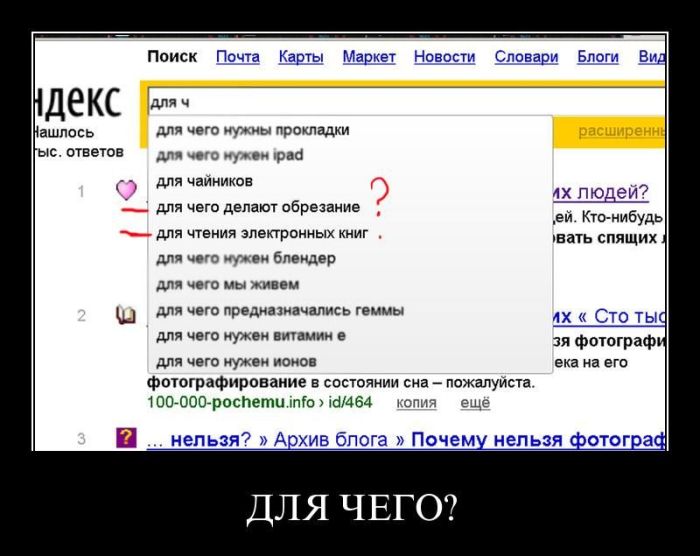Screen dimensions: 700x556
Task: Click the pink heart favicon beside result 1
Action: (x=125, y=190)
